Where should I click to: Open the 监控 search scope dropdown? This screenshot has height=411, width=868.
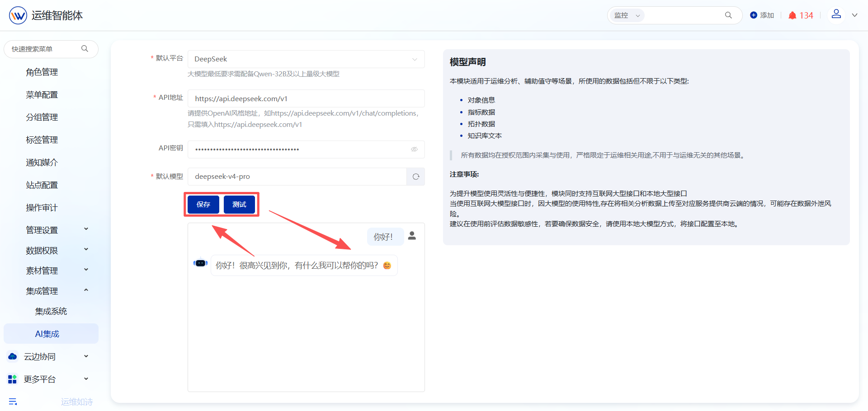[627, 15]
